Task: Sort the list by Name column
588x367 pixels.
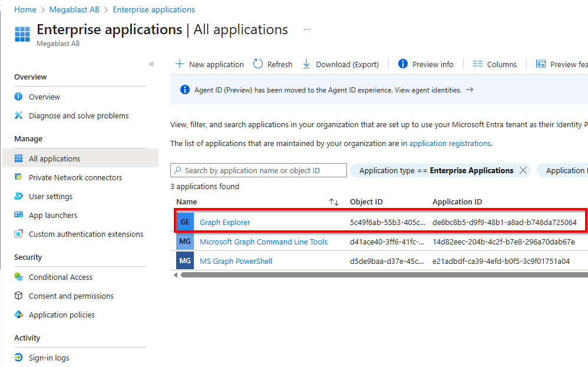Action: point(334,202)
